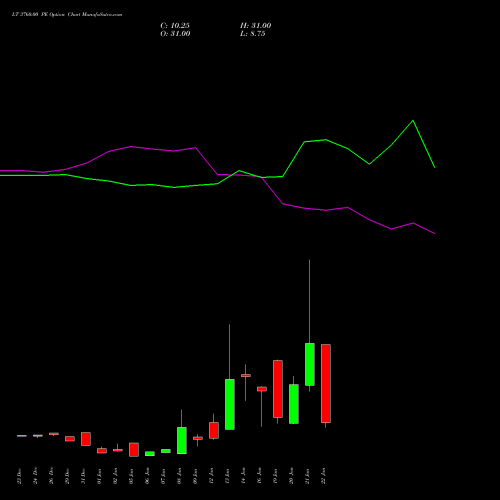Image resolution: width=500 pixels, height=500 pixels.
Task: Select the small red candle for 14 Jan
Action: pos(246,375)
